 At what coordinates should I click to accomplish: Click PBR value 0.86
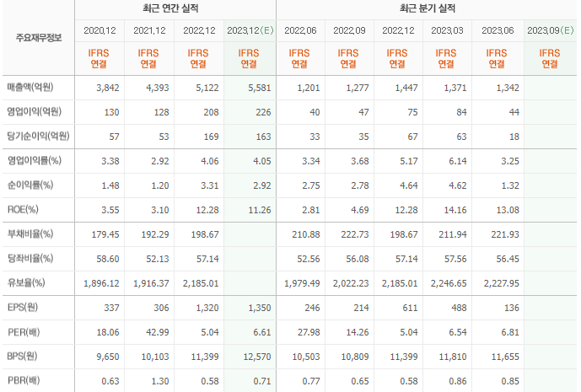point(458,381)
